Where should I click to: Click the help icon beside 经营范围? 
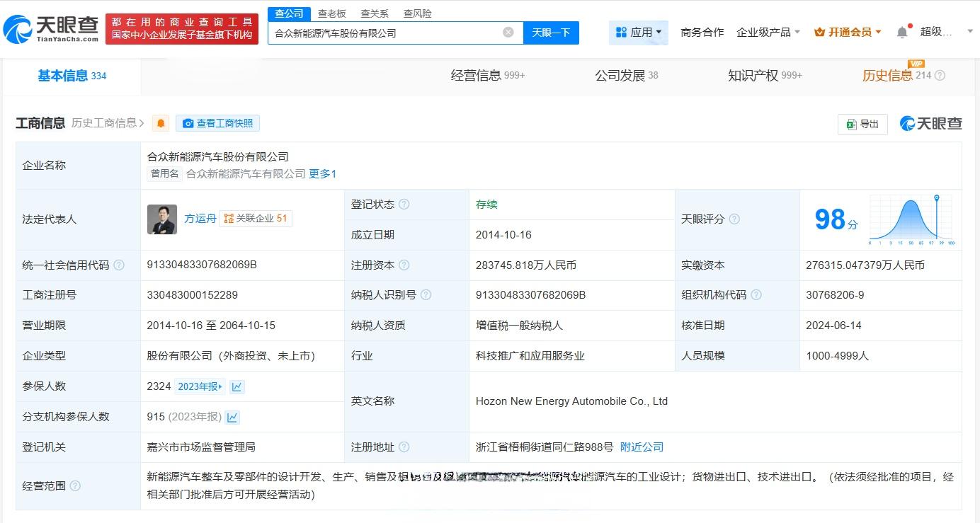pos(75,486)
